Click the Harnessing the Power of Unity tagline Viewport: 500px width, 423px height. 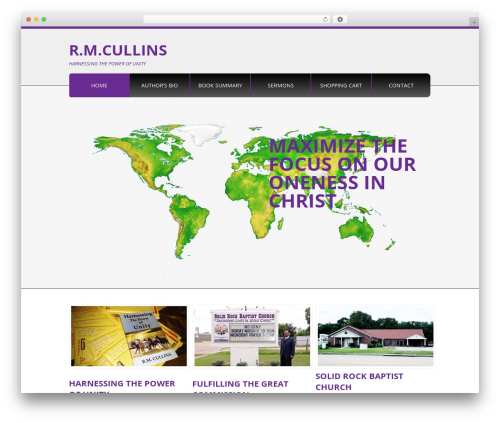pos(107,64)
